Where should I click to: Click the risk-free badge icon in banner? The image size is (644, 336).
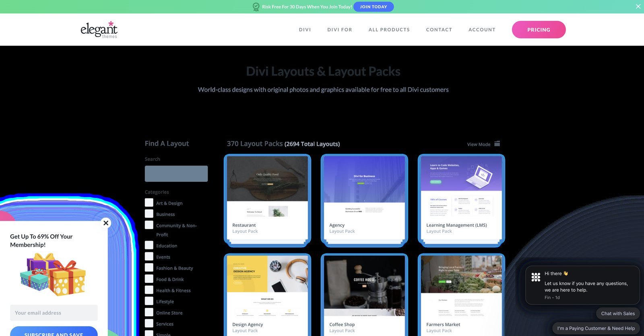(256, 7)
